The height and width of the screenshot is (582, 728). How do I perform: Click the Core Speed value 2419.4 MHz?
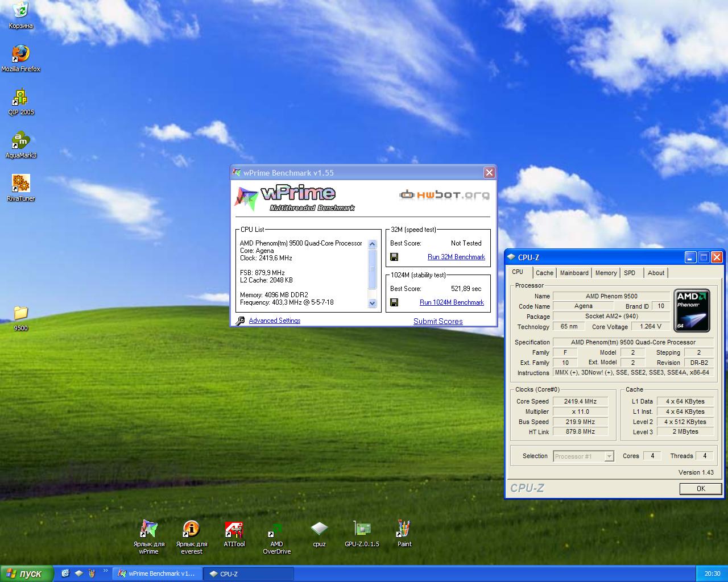coord(580,401)
